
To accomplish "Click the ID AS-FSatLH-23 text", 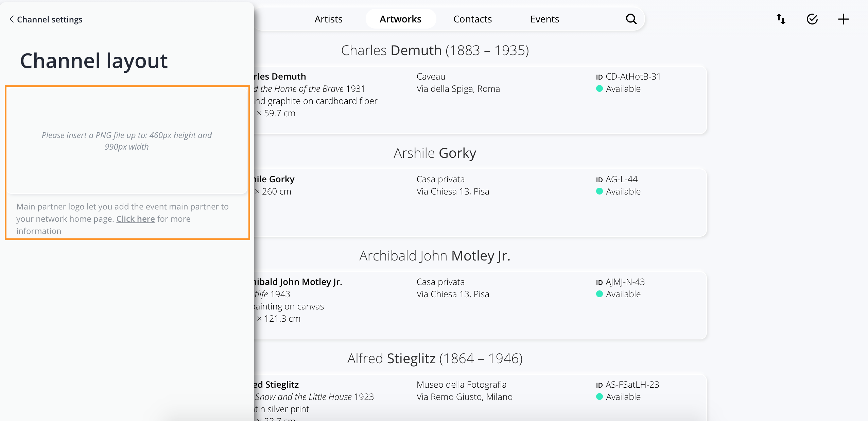I will click(x=627, y=385).
